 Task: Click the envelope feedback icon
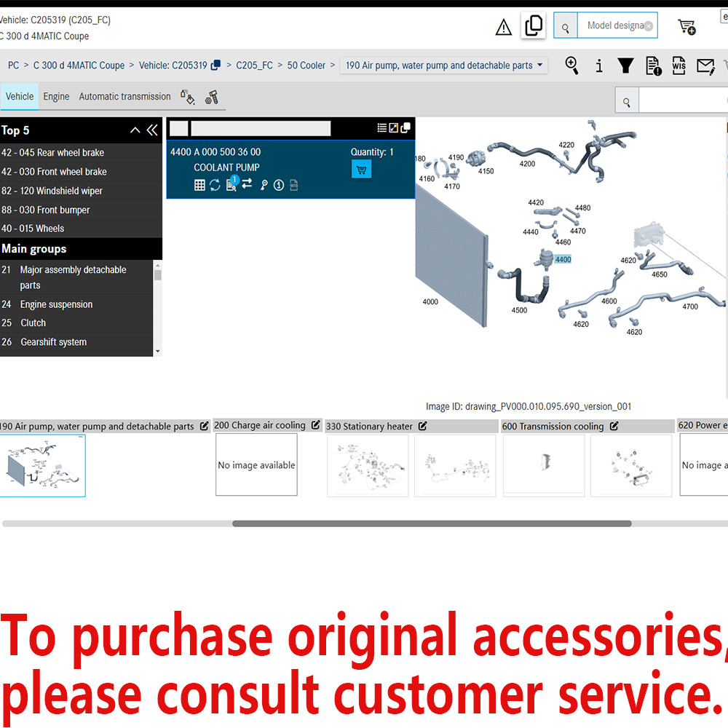(705, 66)
